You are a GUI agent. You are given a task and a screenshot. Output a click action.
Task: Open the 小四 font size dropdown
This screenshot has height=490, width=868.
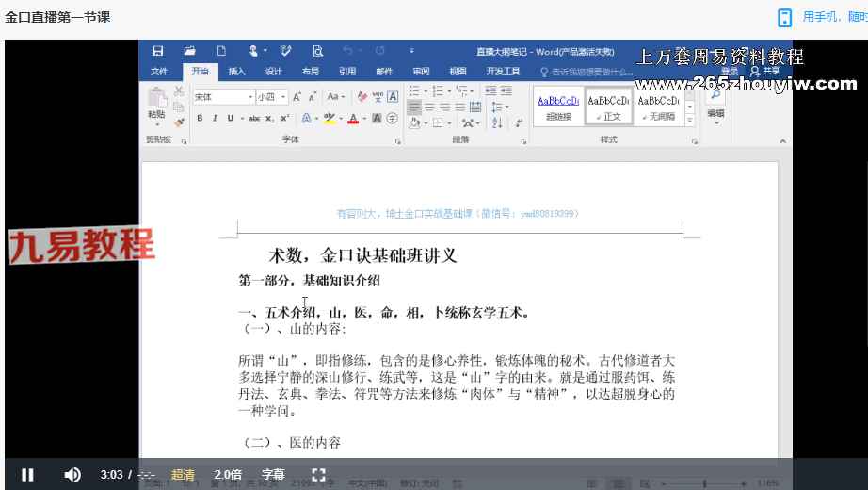281,97
